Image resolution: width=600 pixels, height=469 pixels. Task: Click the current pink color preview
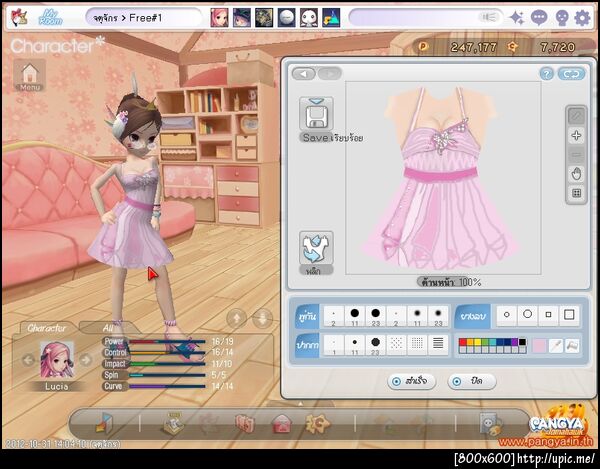[x=539, y=346]
